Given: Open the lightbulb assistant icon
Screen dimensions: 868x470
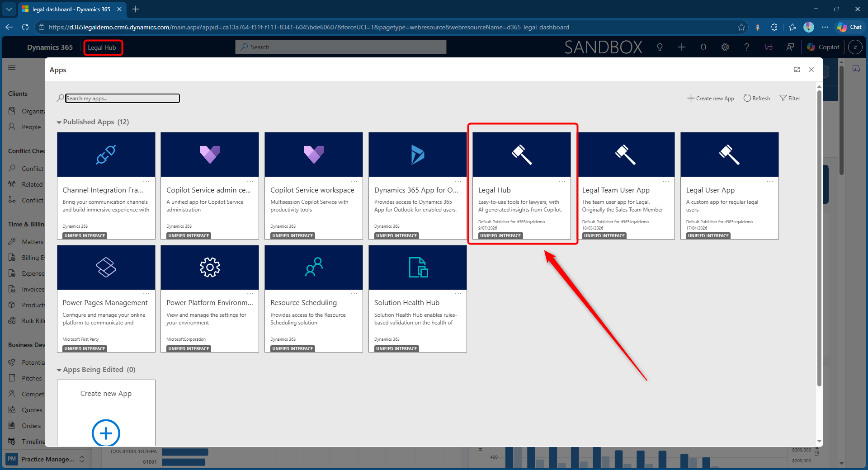Looking at the screenshot, I should point(660,47).
